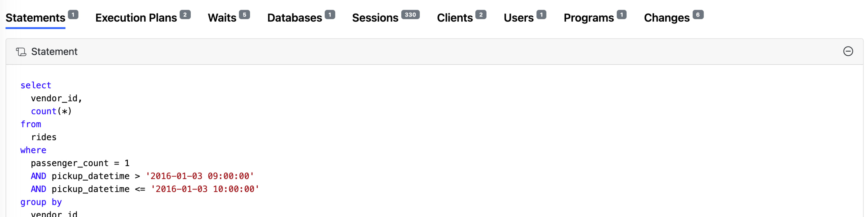Open the Databases tab
This screenshot has height=217, width=868.
[295, 17]
